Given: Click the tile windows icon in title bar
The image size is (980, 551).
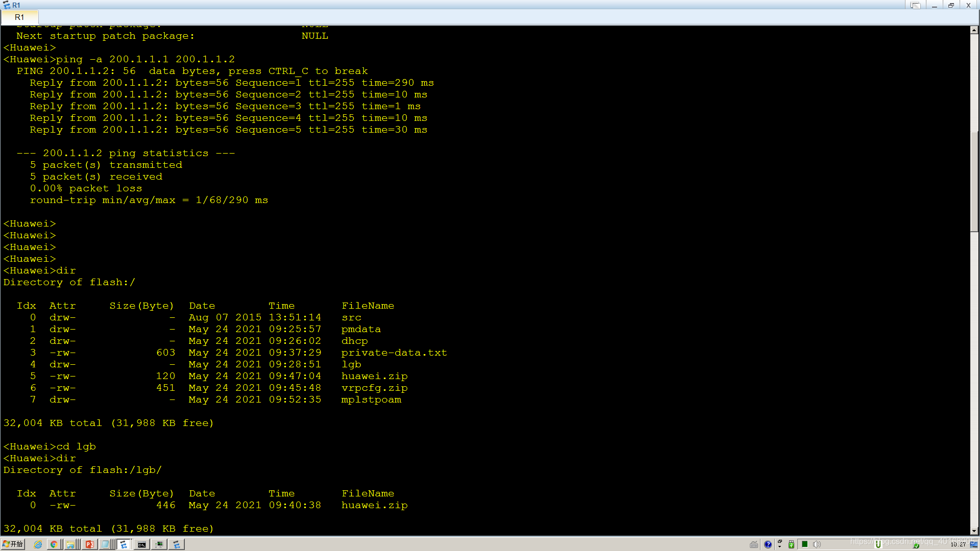Looking at the screenshot, I should (916, 5).
